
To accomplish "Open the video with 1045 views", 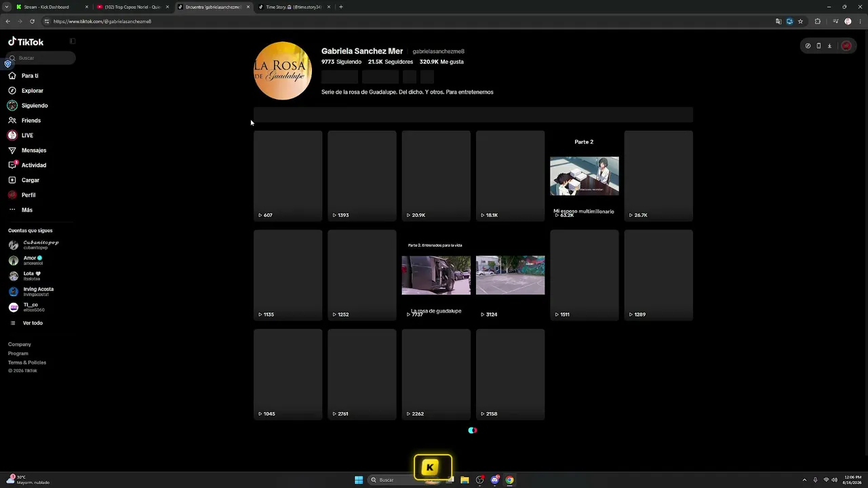I will pos(288,375).
